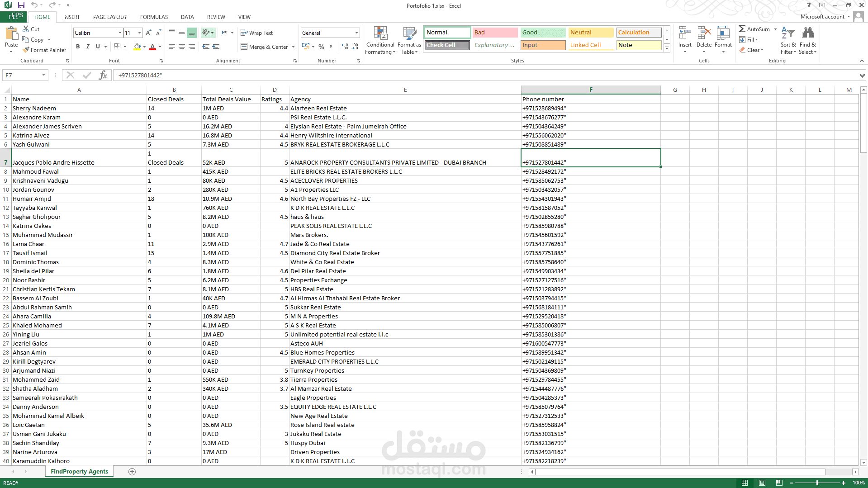The height and width of the screenshot is (488, 868).
Task: Click the Insert Function fx icon
Action: pyautogui.click(x=103, y=75)
